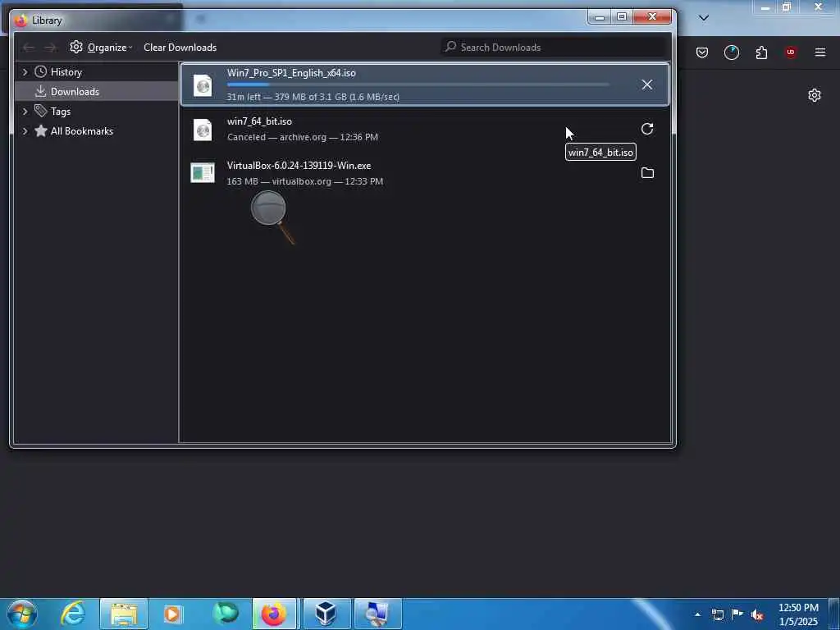Expand the Tags tree node

tap(25, 112)
